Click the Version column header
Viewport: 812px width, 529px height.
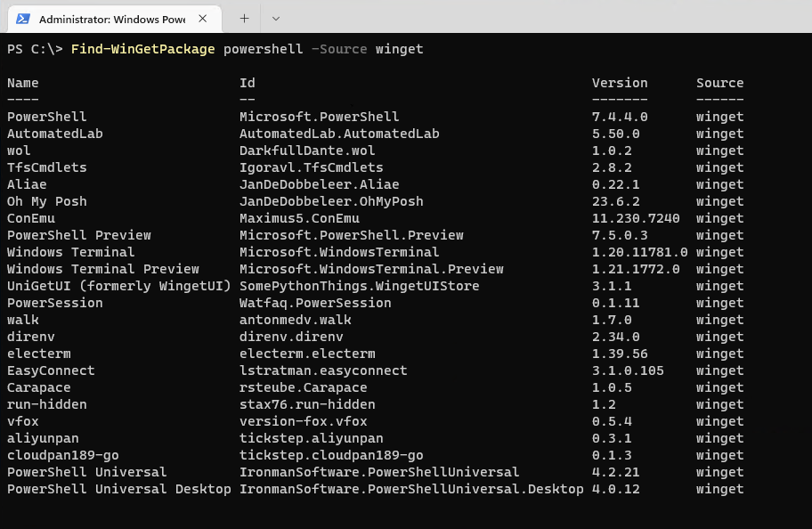(620, 83)
